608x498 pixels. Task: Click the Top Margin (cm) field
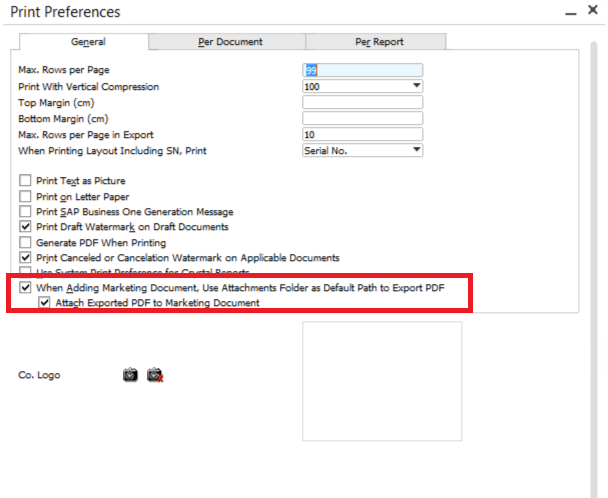tap(362, 102)
